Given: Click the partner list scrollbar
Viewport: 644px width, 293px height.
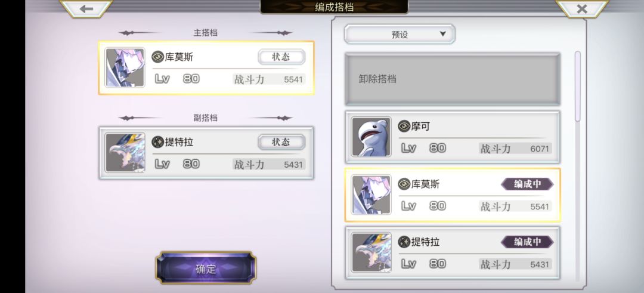Looking at the screenshot, I should click(577, 87).
